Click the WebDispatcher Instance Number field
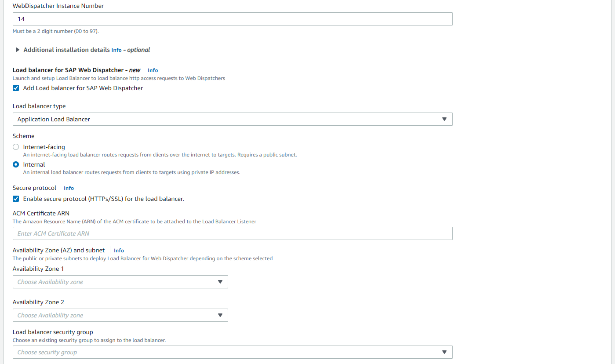Image resolution: width=615 pixels, height=364 pixels. [232, 19]
